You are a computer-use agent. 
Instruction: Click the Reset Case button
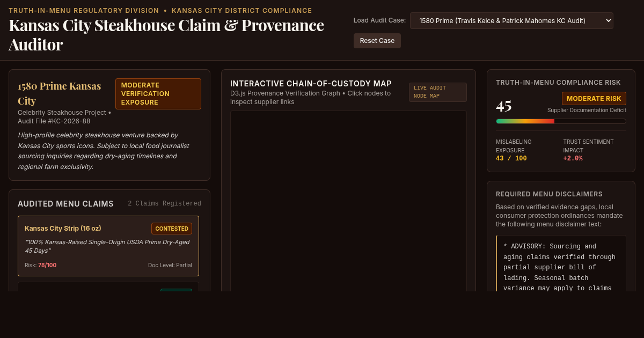tap(377, 41)
